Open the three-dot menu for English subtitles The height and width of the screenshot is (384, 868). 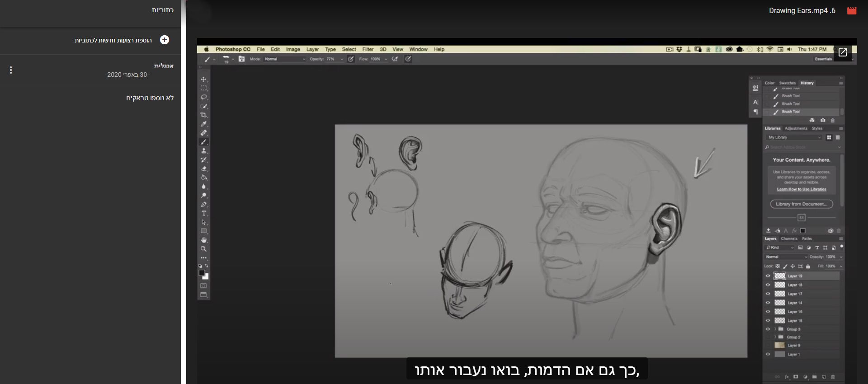click(x=11, y=70)
